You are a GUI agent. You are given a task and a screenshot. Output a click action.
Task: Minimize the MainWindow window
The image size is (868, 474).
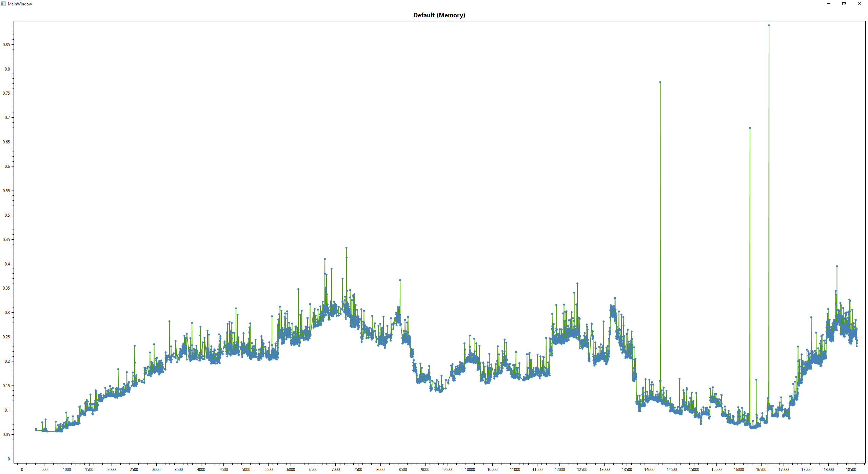pos(829,4)
